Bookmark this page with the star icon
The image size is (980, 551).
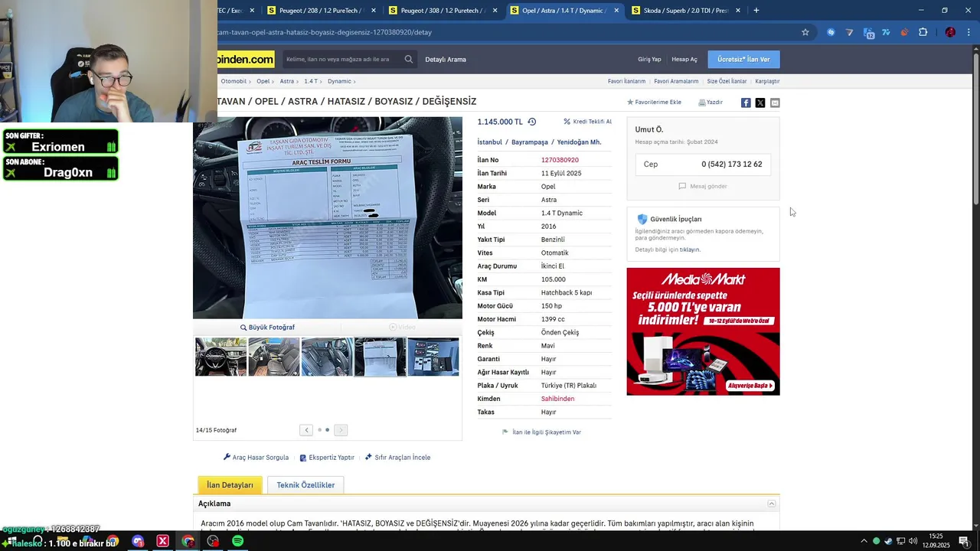pyautogui.click(x=805, y=32)
